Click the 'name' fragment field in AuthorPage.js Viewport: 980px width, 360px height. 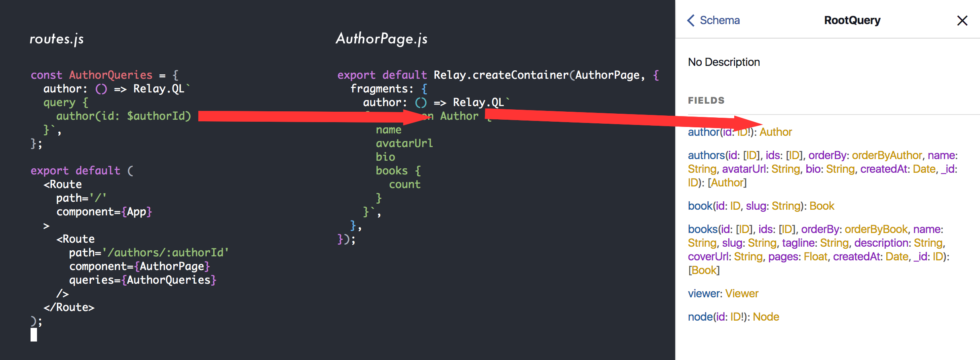tap(388, 130)
